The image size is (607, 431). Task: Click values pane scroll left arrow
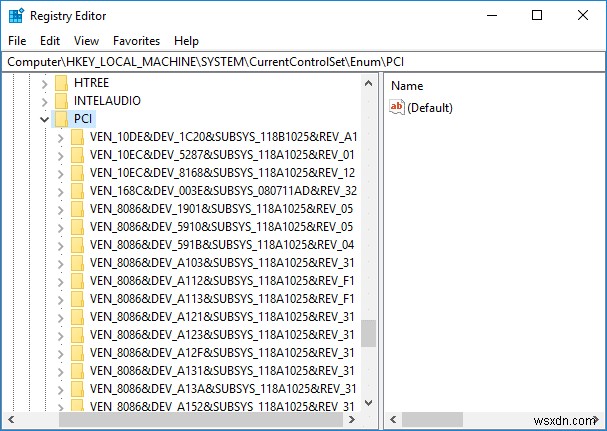(393, 419)
